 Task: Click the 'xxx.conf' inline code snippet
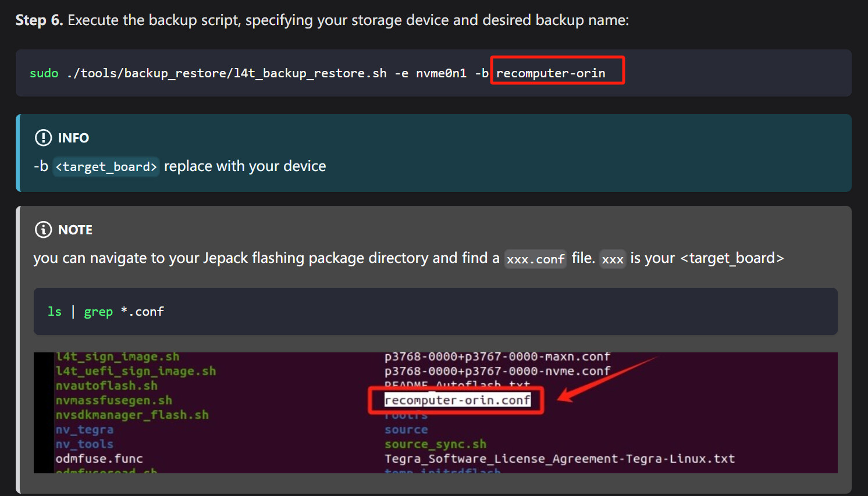pyautogui.click(x=535, y=259)
